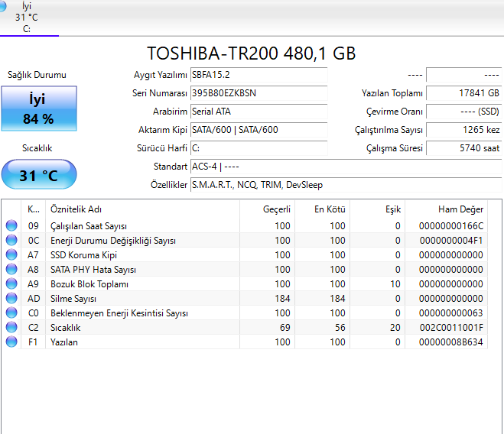
Task: Select the C: drive tab at top
Action: click(x=29, y=18)
